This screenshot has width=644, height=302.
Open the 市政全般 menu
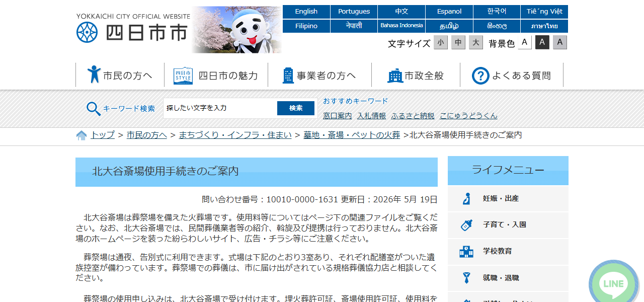[x=416, y=75]
